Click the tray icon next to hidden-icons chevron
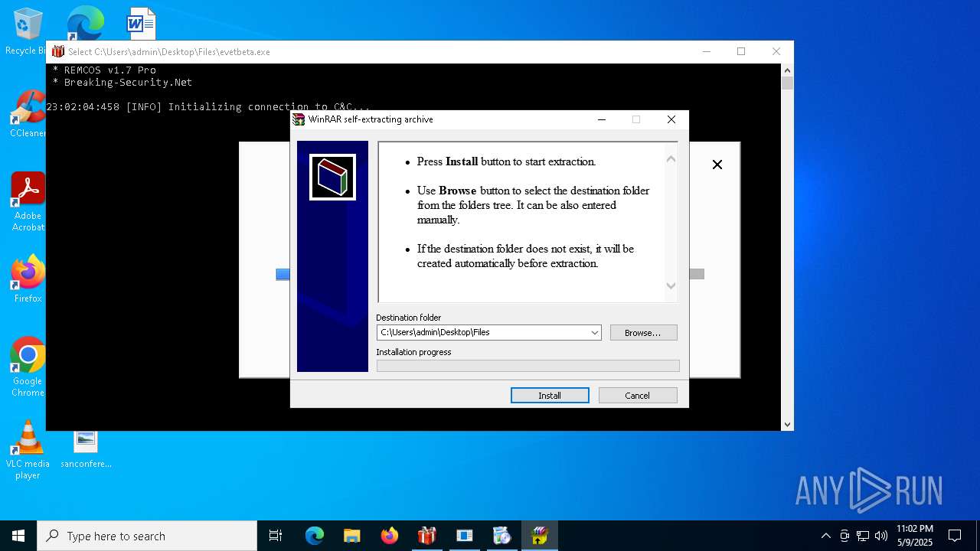 [844, 536]
